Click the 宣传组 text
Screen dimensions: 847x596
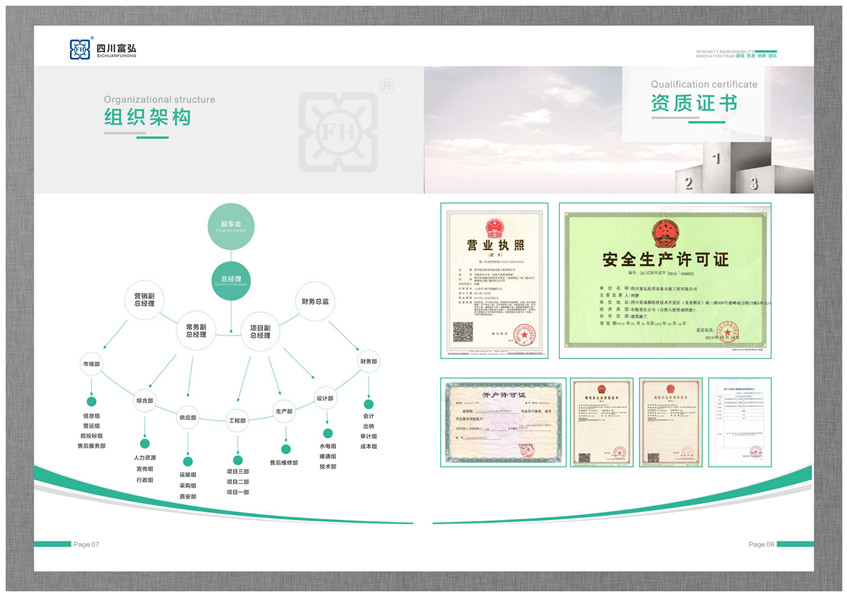145,469
